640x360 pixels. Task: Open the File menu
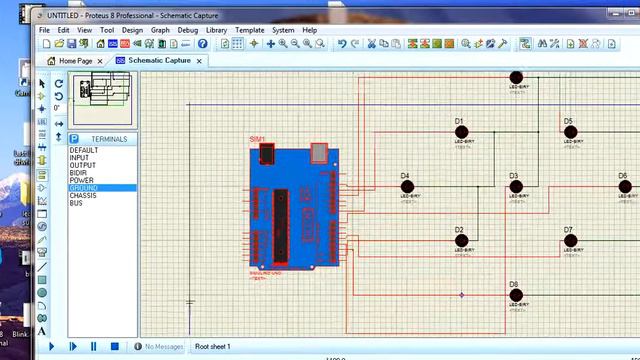[44, 30]
